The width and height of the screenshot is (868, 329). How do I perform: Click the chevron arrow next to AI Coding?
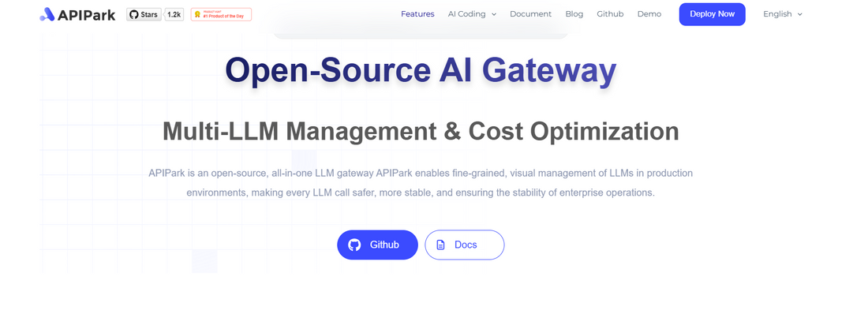pyautogui.click(x=494, y=14)
